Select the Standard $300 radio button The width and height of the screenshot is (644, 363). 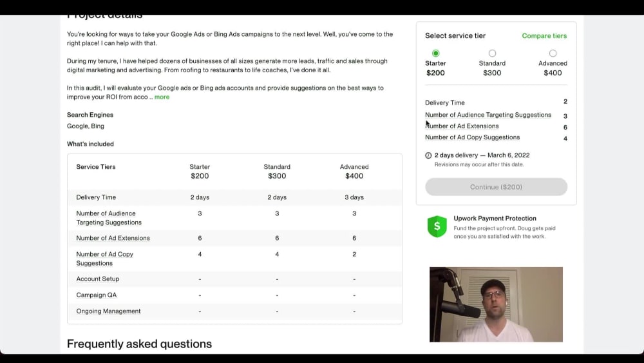click(492, 54)
